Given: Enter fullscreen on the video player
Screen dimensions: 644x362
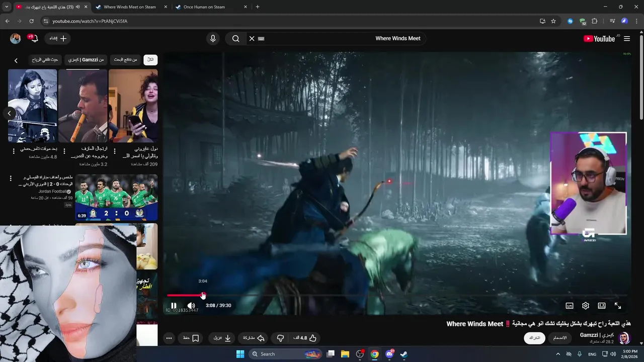Looking at the screenshot, I should pos(618,306).
